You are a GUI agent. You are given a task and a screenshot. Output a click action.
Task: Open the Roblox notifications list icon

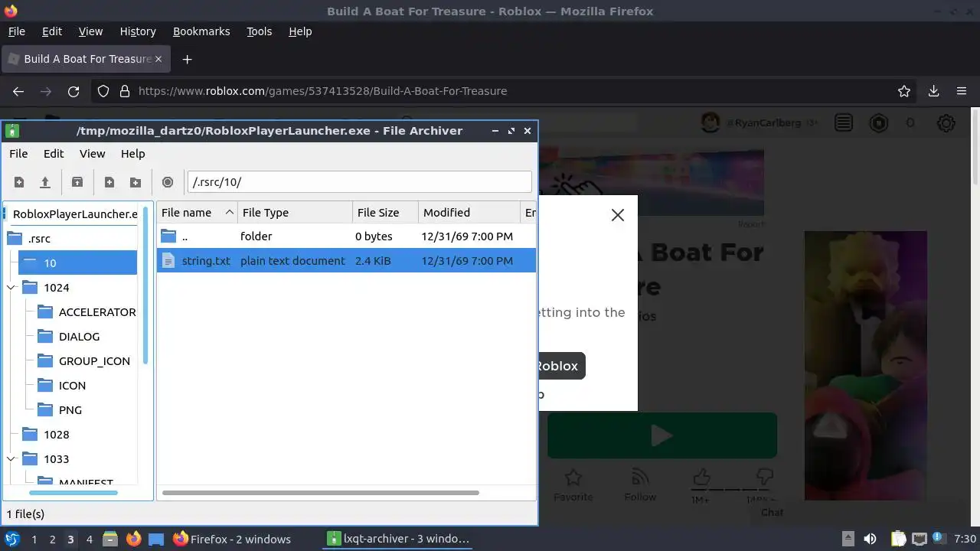[844, 123]
